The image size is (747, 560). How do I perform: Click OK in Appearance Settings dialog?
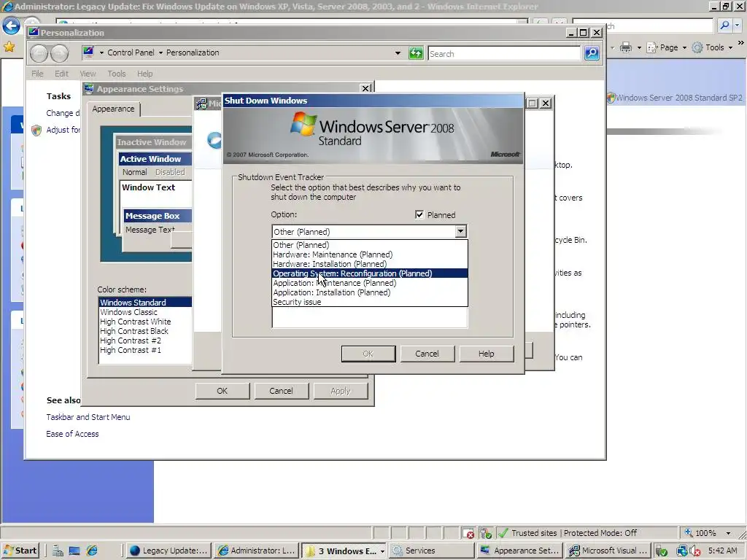tap(222, 391)
